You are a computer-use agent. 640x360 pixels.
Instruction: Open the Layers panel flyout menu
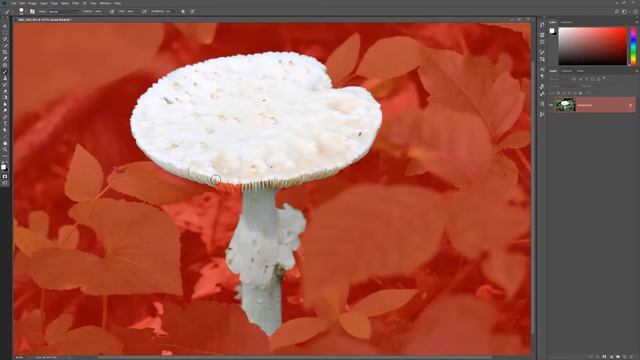(x=637, y=71)
